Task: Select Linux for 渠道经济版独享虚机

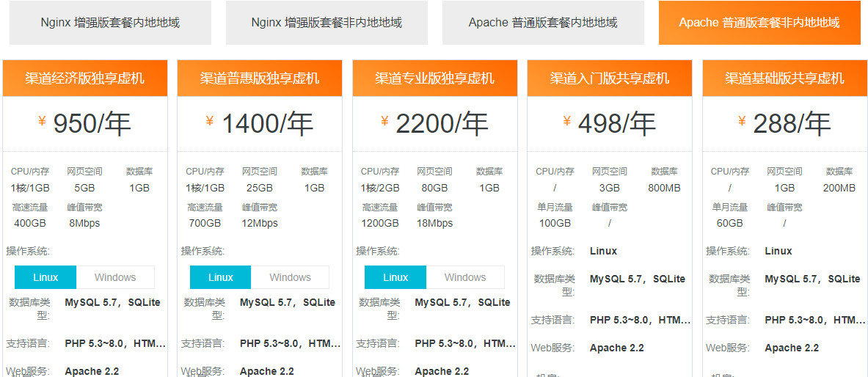Action: 45,277
